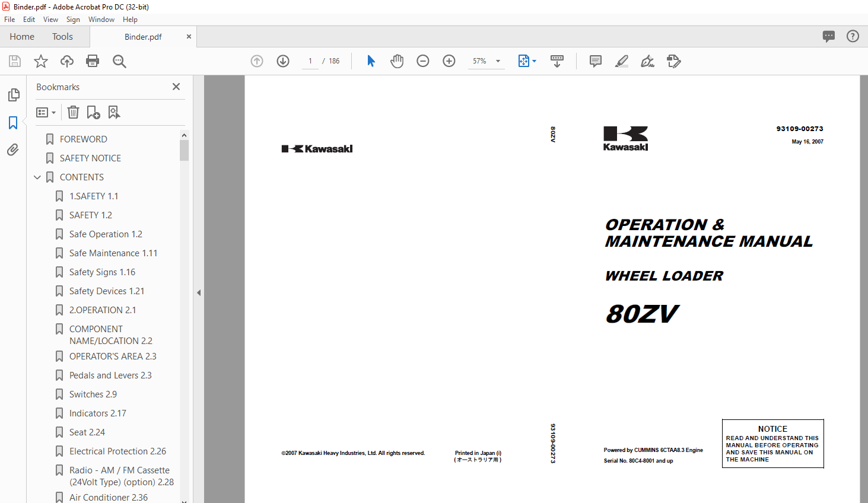868x503 pixels.
Task: Toggle the Page Thumbnails panel
Action: click(x=13, y=95)
